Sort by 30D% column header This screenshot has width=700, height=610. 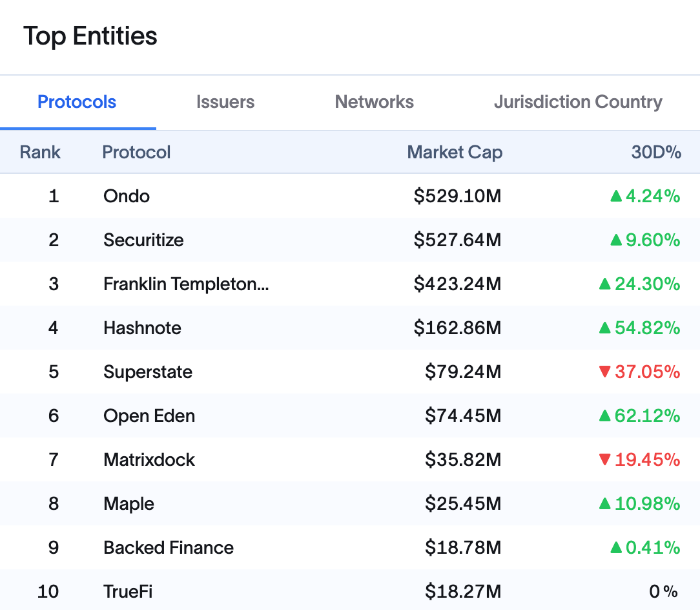(x=655, y=152)
